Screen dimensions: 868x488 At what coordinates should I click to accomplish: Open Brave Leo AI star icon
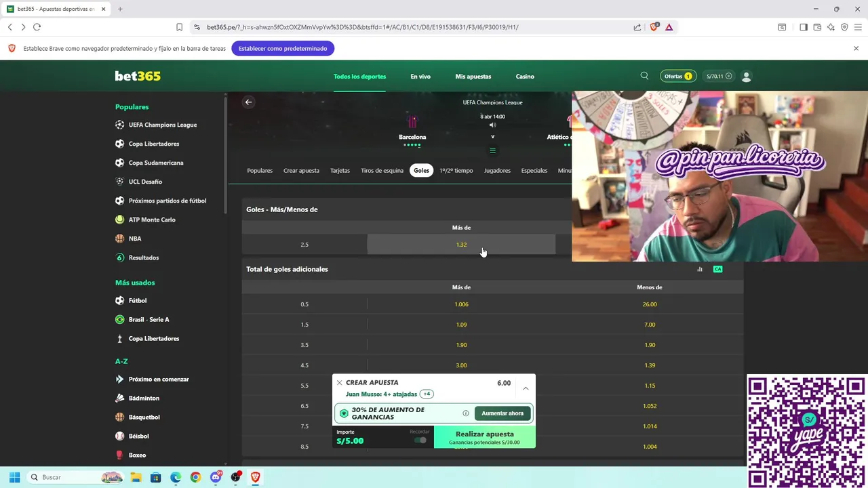[831, 27]
